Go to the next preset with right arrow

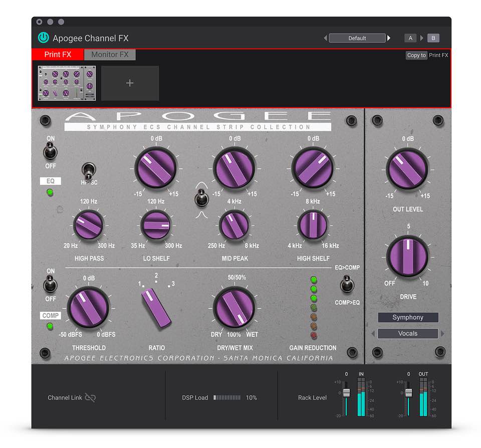(x=389, y=38)
